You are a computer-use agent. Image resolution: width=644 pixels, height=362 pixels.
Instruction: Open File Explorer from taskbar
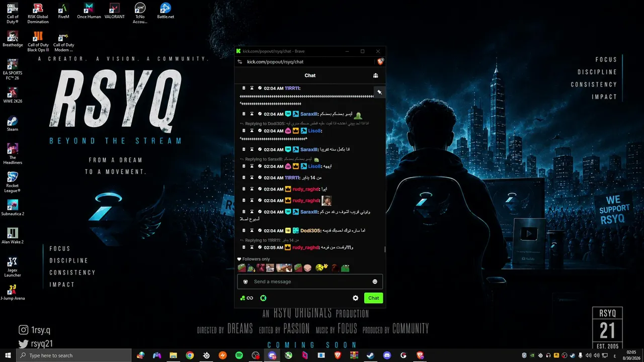173,355
